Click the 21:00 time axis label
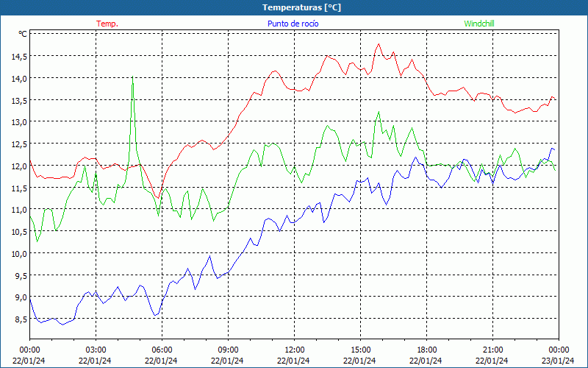The height and width of the screenshot is (368, 588). pos(492,350)
